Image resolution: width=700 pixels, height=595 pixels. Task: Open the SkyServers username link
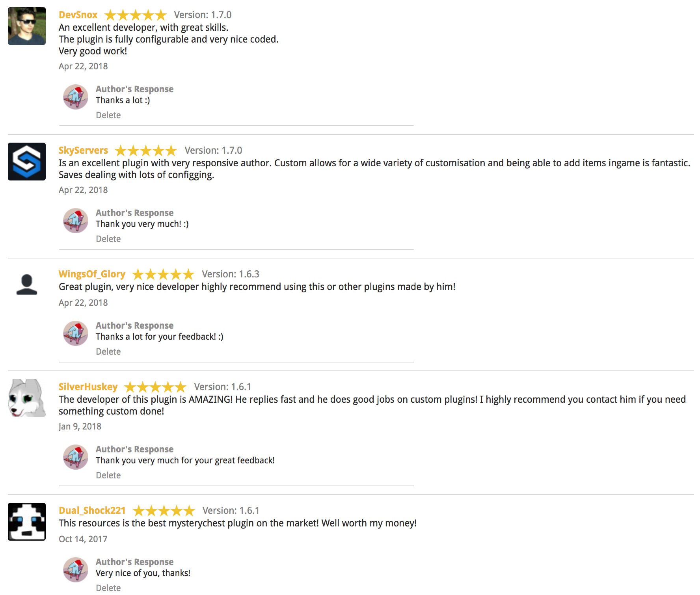pos(83,151)
